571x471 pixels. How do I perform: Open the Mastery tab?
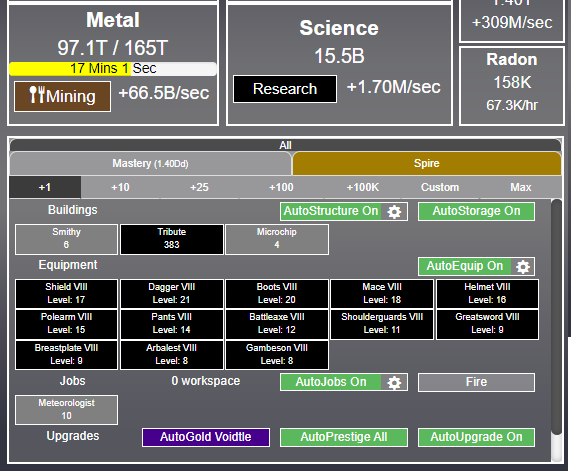(150, 163)
